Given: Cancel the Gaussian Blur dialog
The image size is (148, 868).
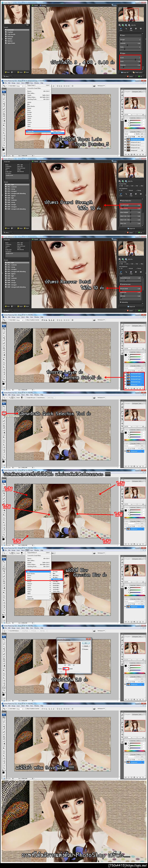Looking at the screenshot, I should pos(86,646).
